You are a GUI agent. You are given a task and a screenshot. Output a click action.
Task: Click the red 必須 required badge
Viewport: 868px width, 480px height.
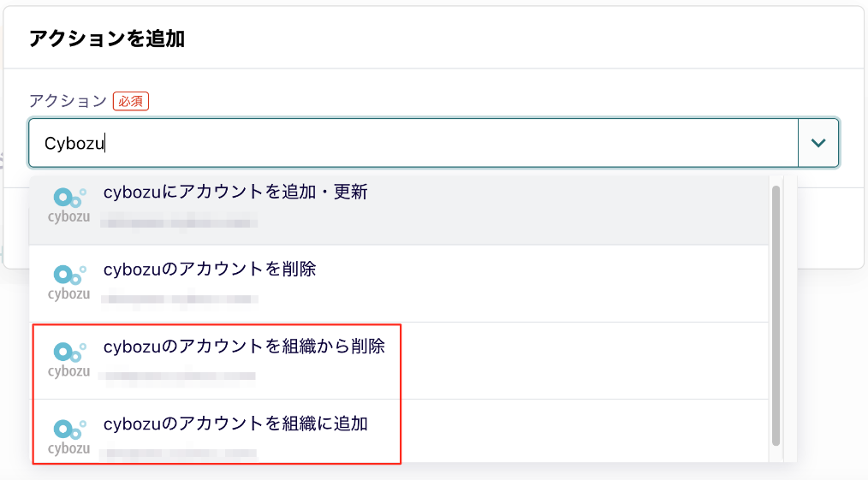[x=131, y=101]
